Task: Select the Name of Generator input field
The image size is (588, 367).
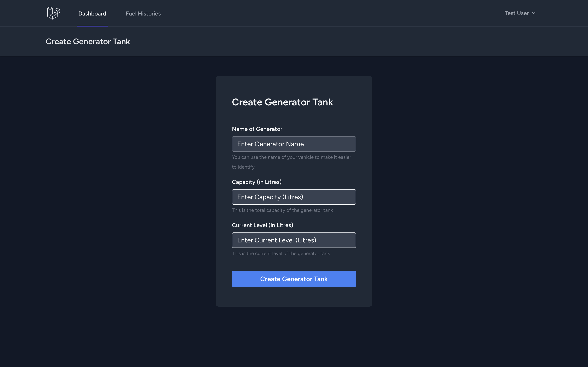Action: coord(294,144)
